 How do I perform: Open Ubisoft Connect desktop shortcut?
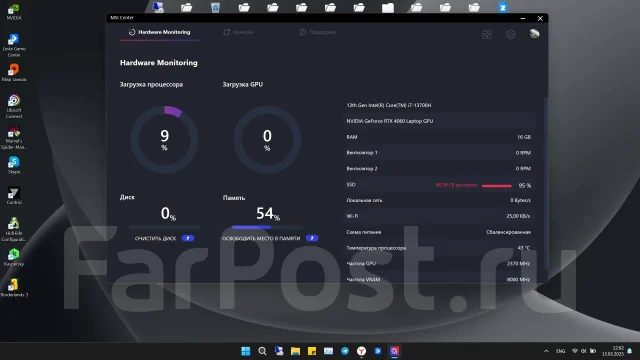coord(14,106)
